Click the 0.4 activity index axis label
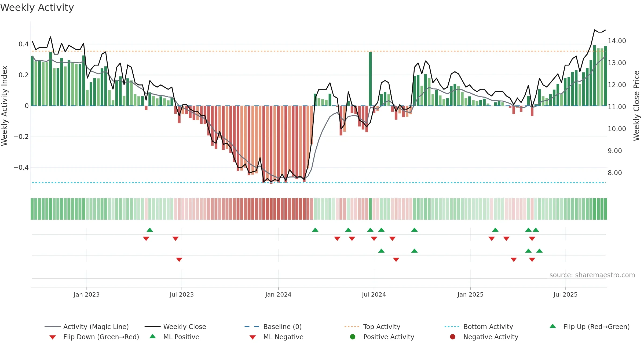This screenshot has height=362, width=644. coord(24,44)
